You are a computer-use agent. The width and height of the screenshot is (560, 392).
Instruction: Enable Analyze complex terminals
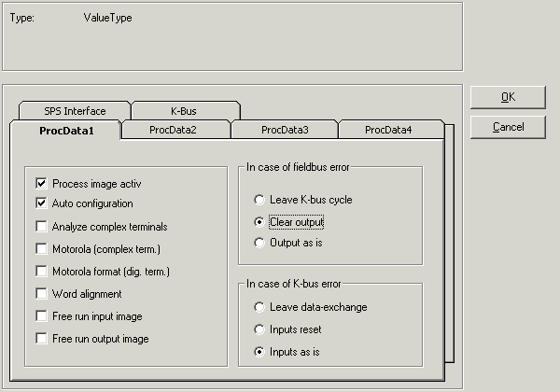pos(41,227)
